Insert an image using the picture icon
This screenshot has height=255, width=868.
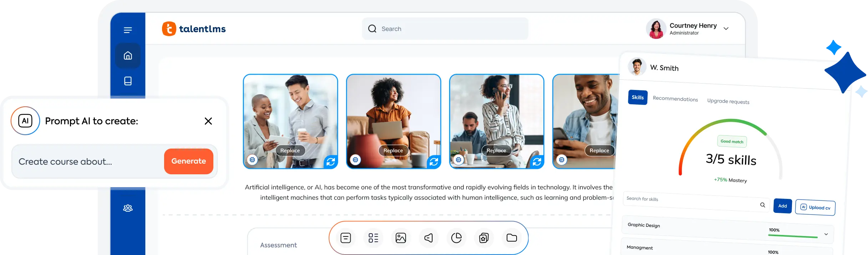pos(401,238)
